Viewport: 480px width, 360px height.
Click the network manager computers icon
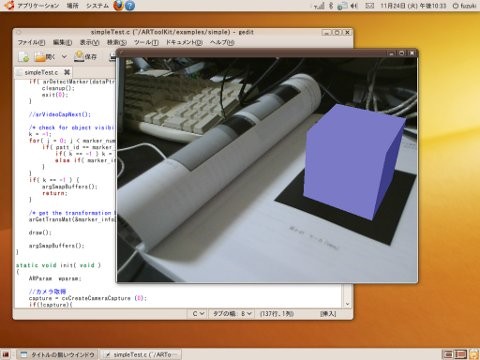pyautogui.click(x=342, y=6)
